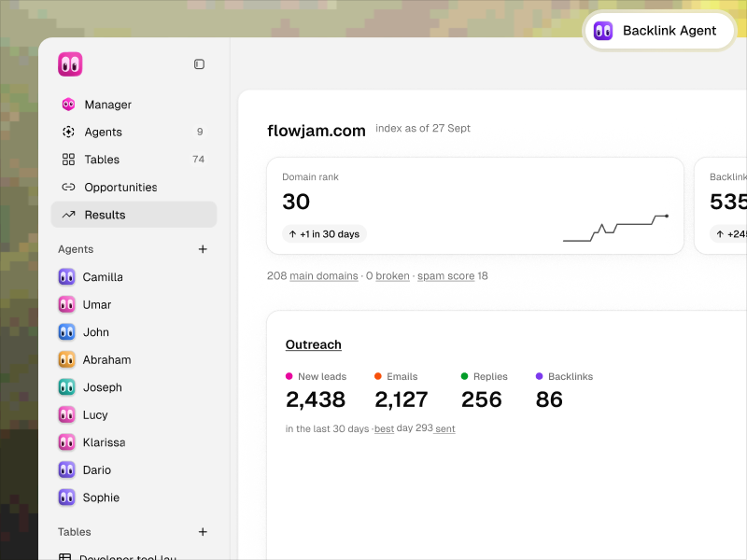Click Klarissa's avatar icon
Image resolution: width=747 pixels, height=560 pixels.
66,442
